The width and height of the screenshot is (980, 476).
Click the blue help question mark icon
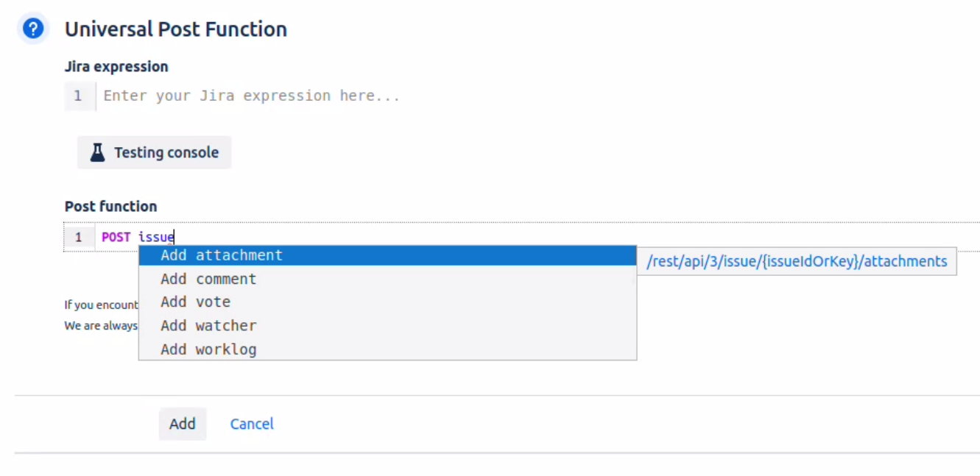coord(33,29)
